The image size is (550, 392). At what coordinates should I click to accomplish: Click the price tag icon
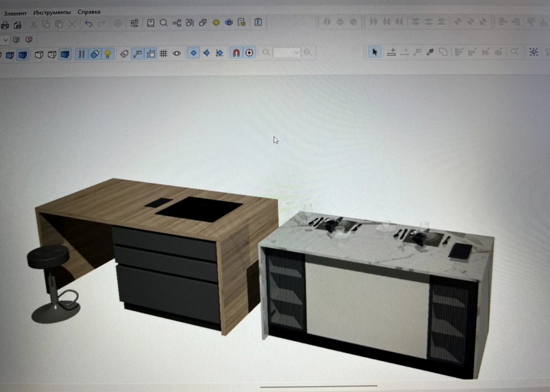click(x=124, y=54)
